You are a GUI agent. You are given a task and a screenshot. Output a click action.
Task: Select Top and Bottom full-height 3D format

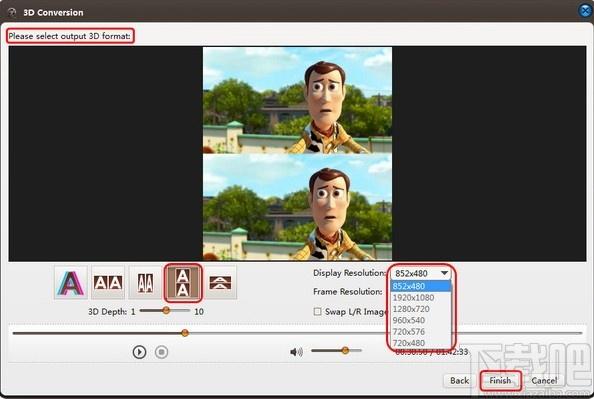click(x=183, y=283)
